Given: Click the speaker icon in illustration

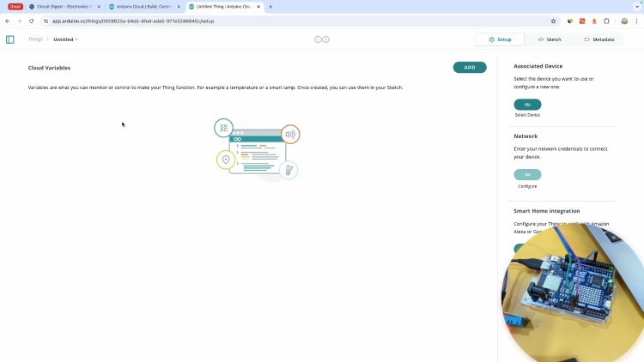Looking at the screenshot, I should point(290,134).
